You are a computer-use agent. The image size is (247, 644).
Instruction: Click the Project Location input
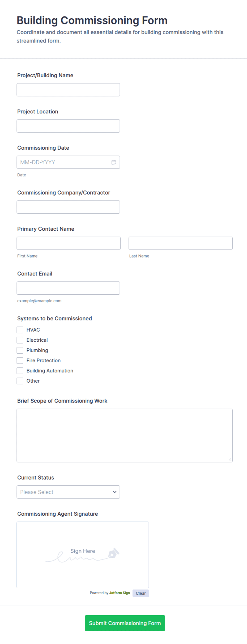pyautogui.click(x=68, y=126)
